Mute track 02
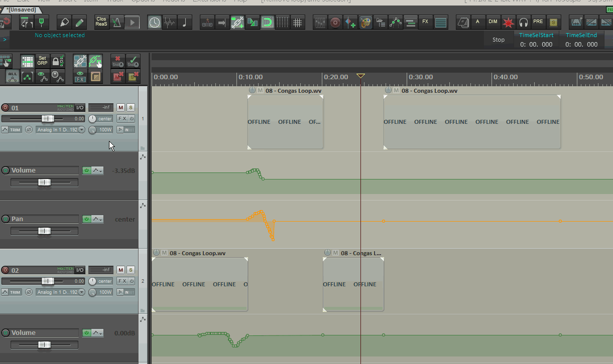The width and height of the screenshot is (613, 364). (120, 270)
